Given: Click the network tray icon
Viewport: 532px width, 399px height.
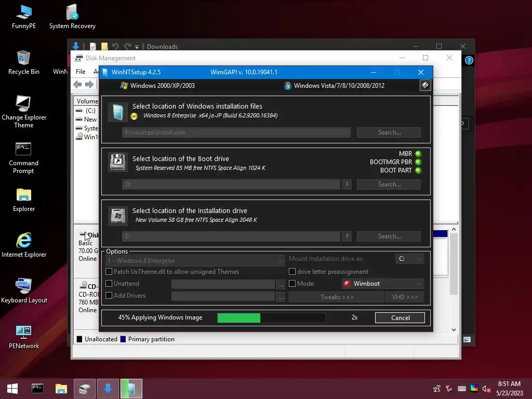Looking at the screenshot, I should [x=437, y=389].
